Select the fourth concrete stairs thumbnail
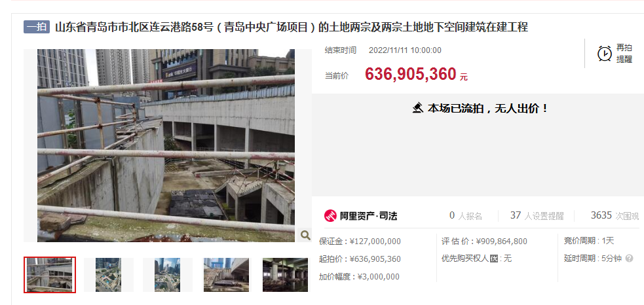The height and width of the screenshot is (305, 644). [226, 275]
